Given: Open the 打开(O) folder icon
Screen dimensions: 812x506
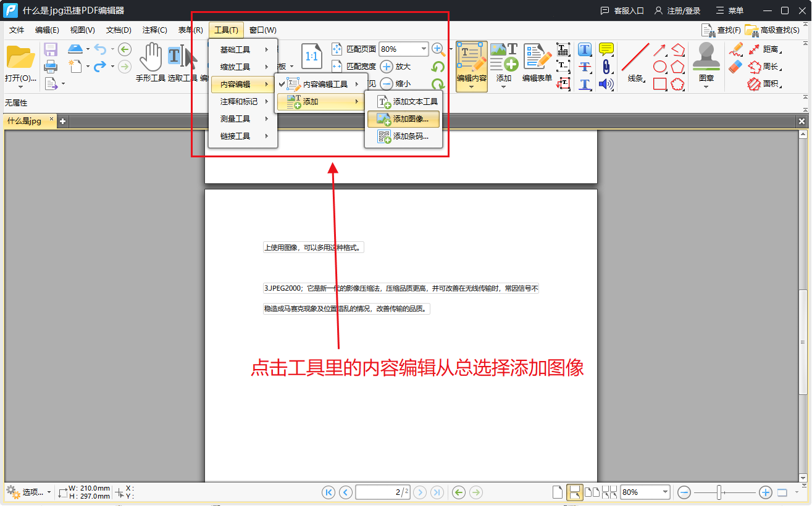Looking at the screenshot, I should [20, 57].
